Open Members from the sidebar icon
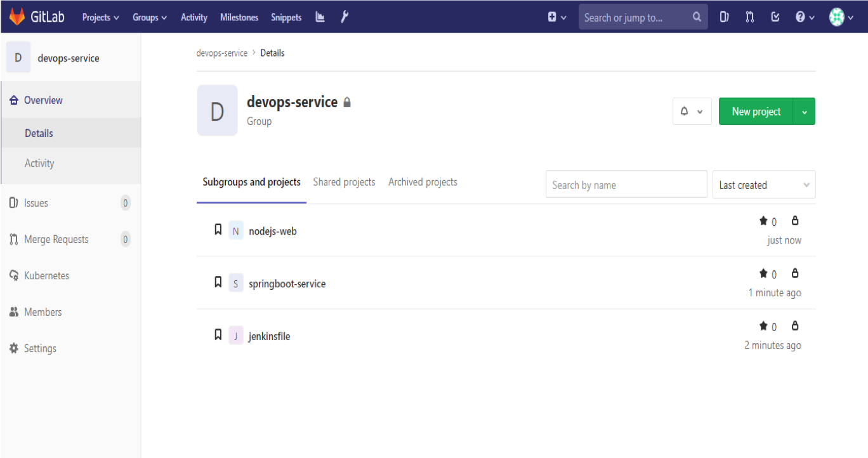This screenshot has height=458, width=868. point(13,311)
